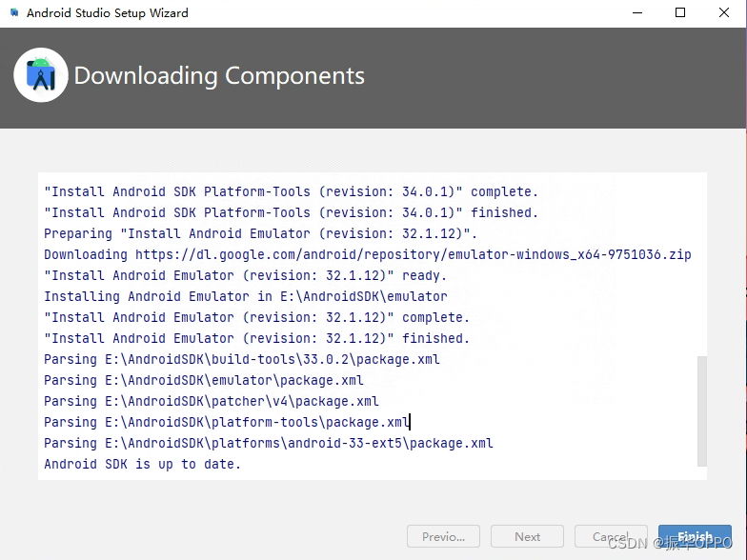Click 'Parsing E:\AndroidSDK\patcher\v4\package.xml' line

tap(212, 401)
